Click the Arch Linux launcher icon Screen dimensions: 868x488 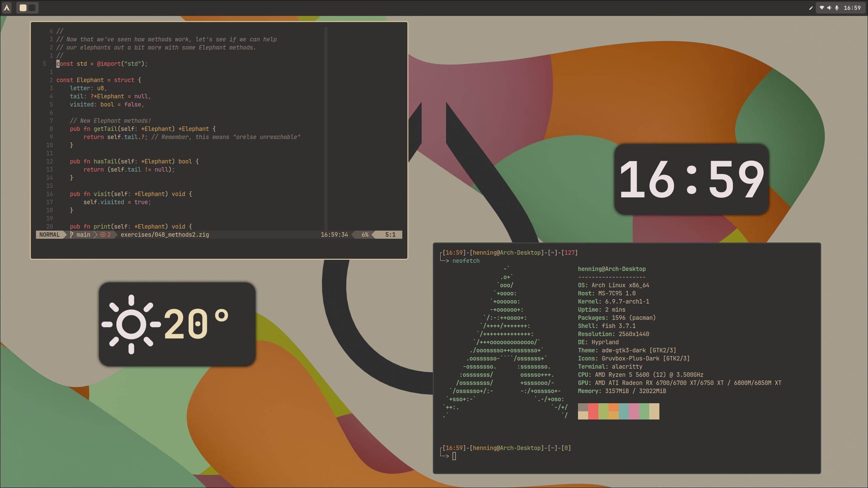click(x=6, y=7)
